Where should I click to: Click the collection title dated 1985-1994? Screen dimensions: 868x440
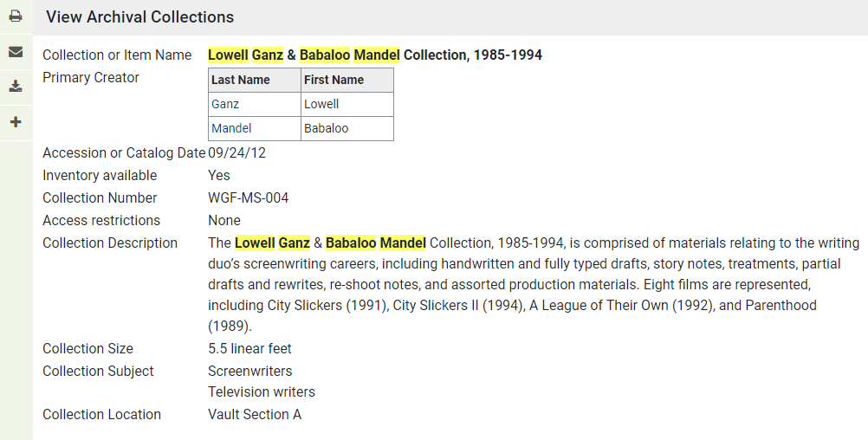click(x=375, y=55)
